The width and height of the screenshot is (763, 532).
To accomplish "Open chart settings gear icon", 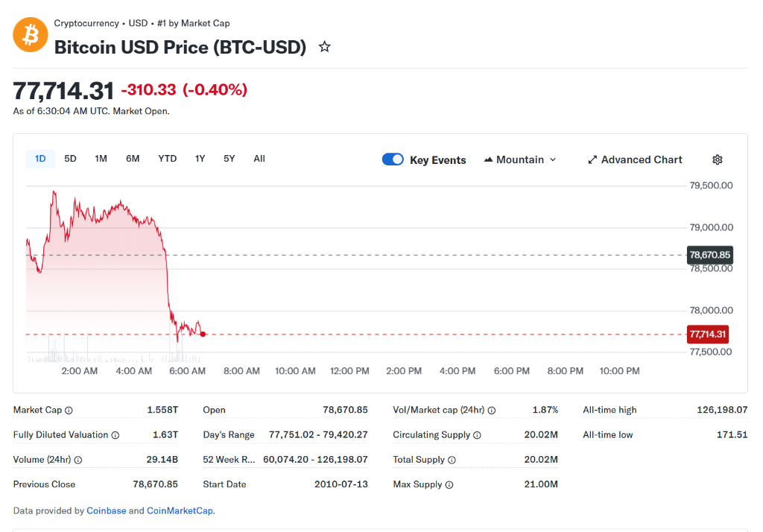I will (717, 159).
